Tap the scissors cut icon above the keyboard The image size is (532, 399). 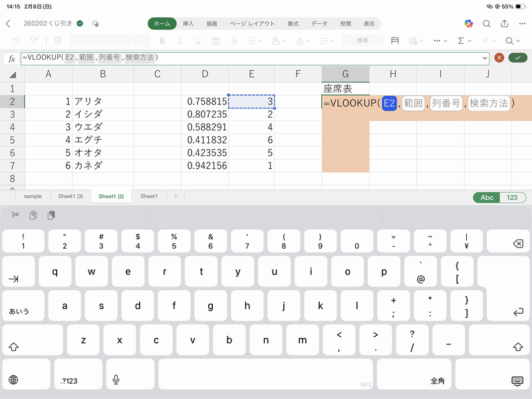click(15, 215)
